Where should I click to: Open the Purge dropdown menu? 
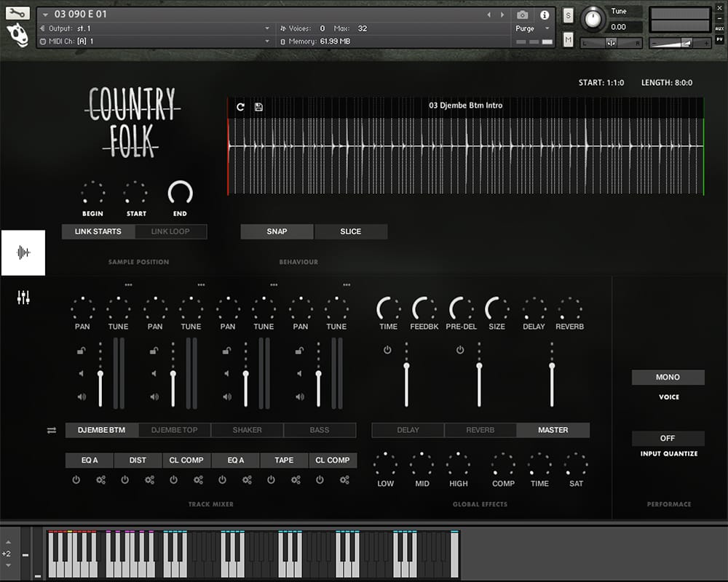(534, 28)
